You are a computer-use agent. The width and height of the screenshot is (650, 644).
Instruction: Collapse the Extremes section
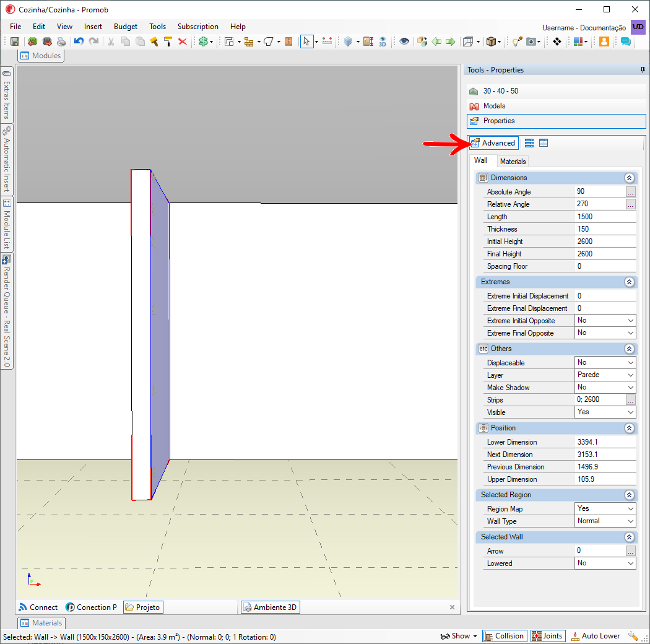coord(629,282)
